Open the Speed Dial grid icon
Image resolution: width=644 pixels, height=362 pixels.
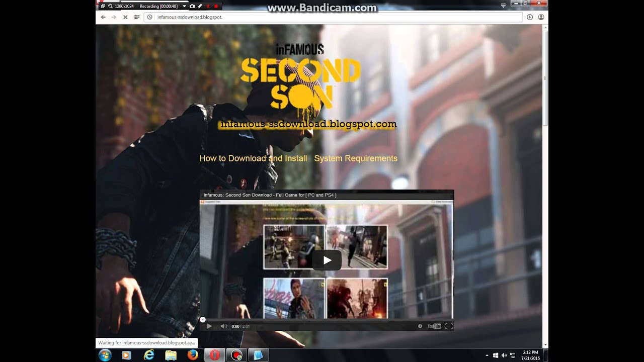coord(136,17)
